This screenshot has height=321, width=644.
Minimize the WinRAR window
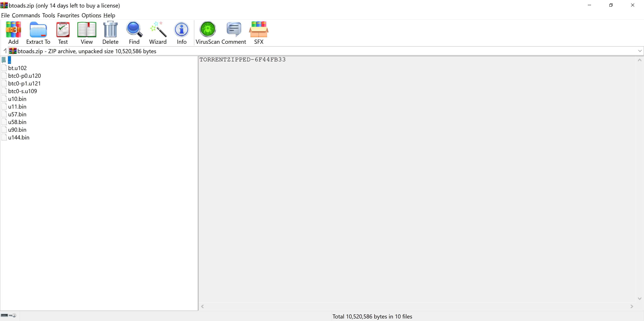point(589,5)
